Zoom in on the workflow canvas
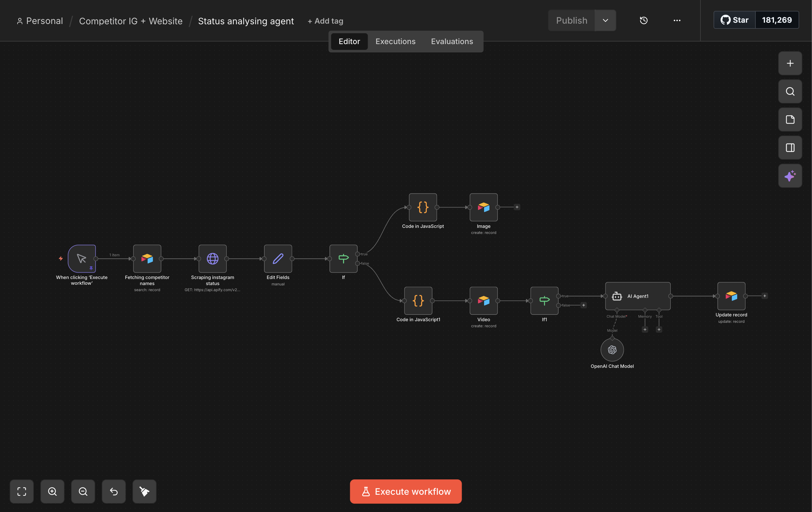The height and width of the screenshot is (512, 812). point(52,491)
